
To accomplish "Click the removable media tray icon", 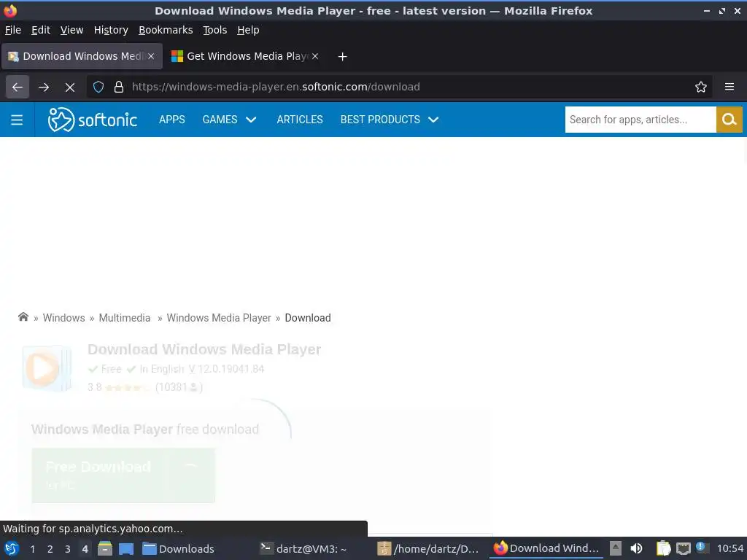I will coord(616,548).
